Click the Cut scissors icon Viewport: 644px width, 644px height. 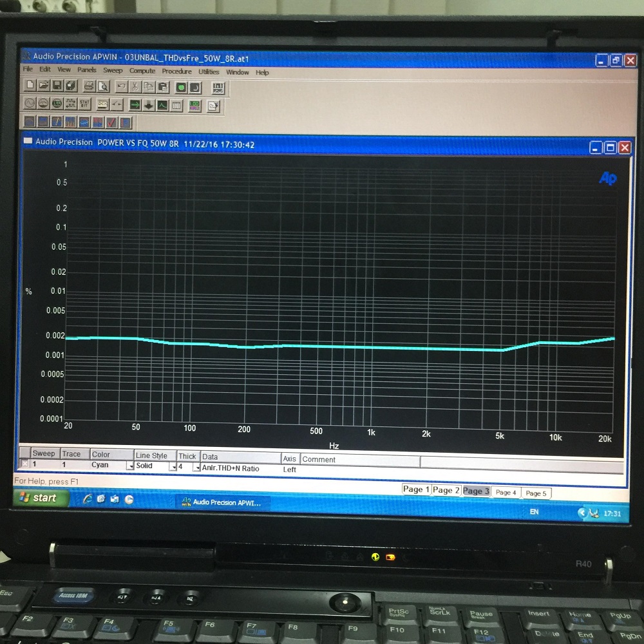click(x=135, y=87)
